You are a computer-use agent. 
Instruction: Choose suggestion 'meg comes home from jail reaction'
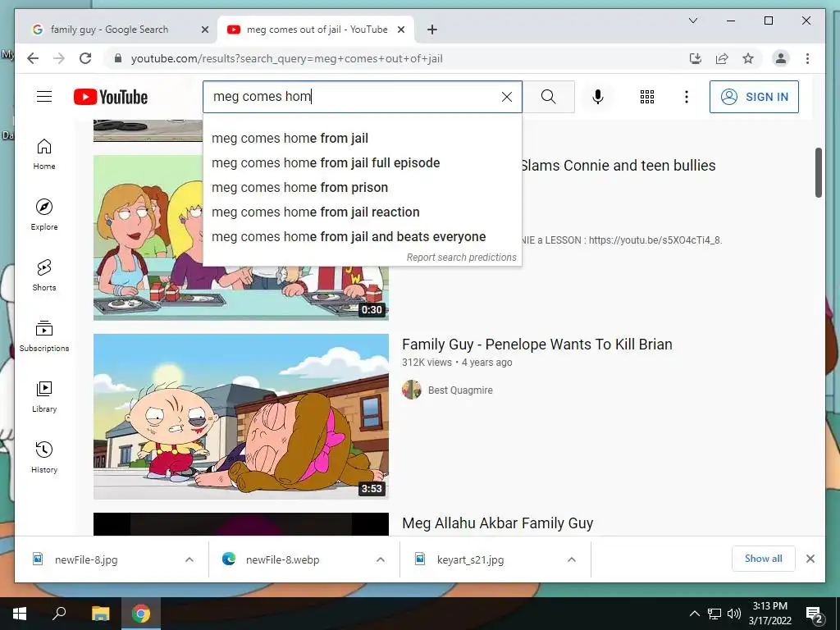coord(362,212)
